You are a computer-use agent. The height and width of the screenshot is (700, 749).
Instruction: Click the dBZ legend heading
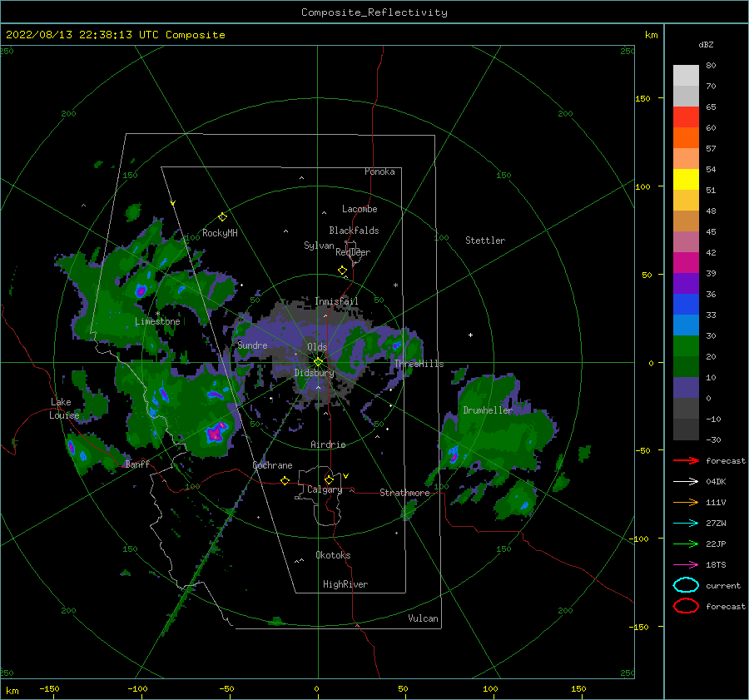[x=706, y=44]
